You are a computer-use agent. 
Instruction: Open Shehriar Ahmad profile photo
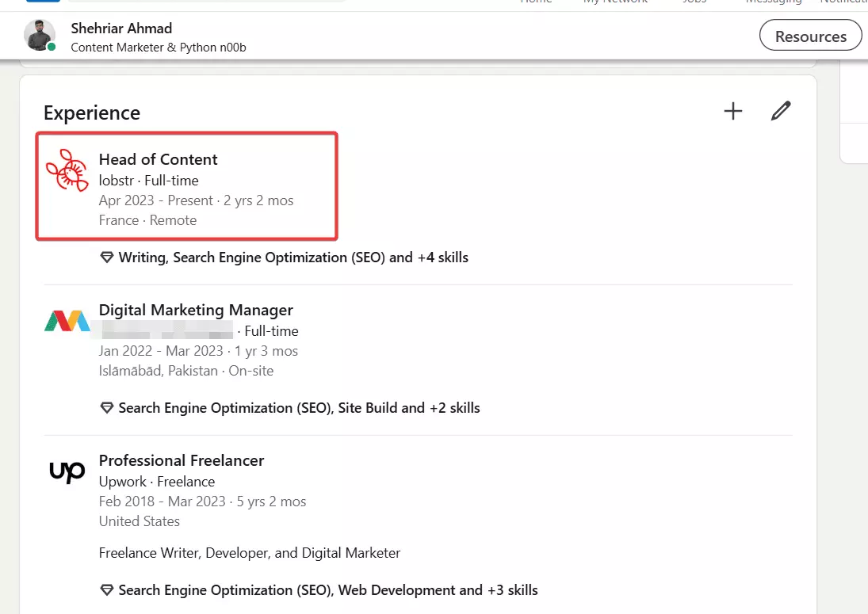click(40, 36)
